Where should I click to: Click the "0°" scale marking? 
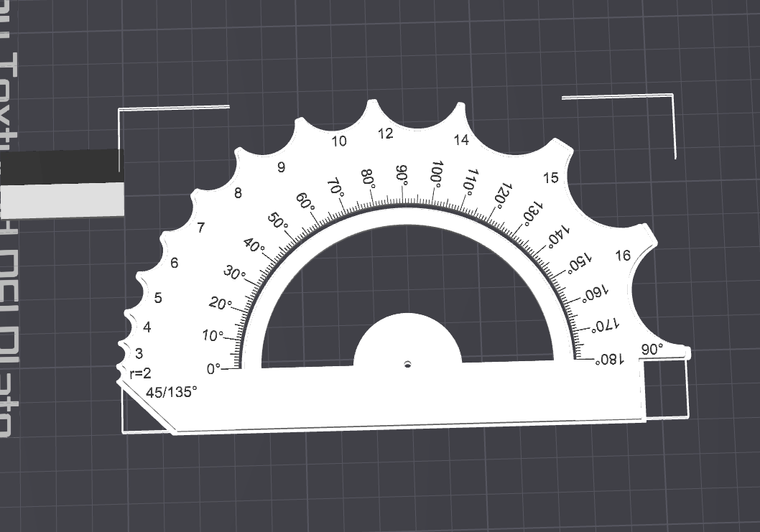pyautogui.click(x=214, y=369)
